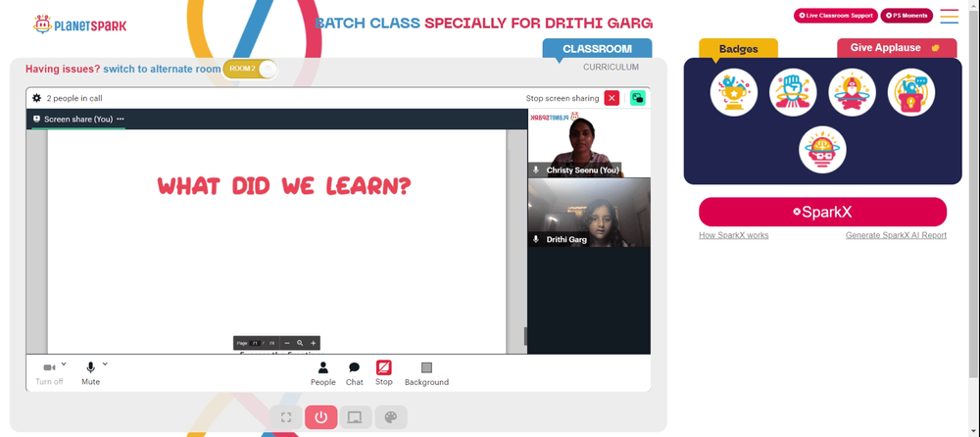Open Live Classroom Support
980x437 pixels.
pos(836,16)
